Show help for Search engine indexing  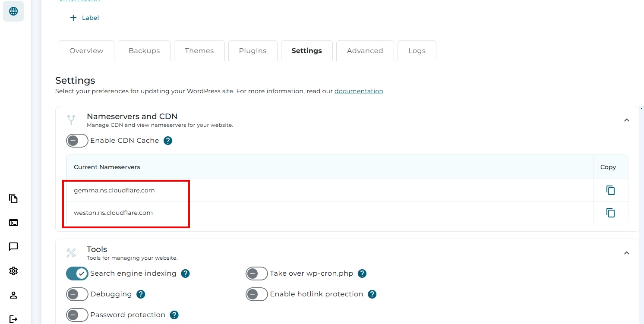pyautogui.click(x=185, y=274)
